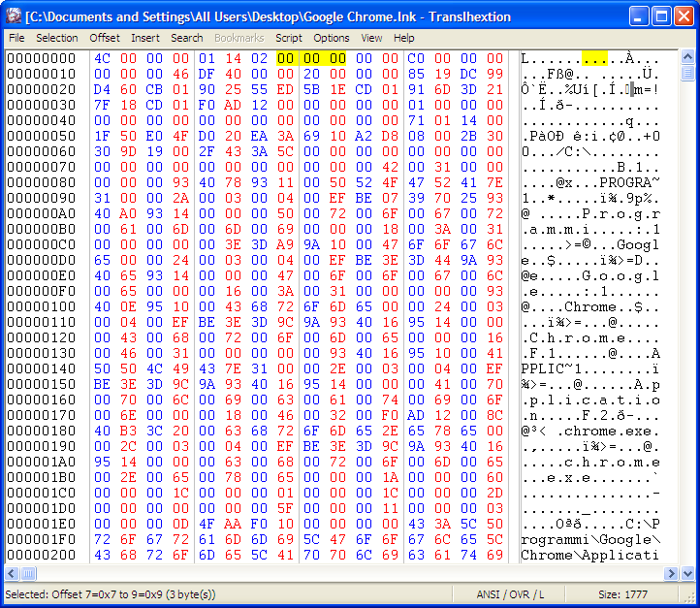This screenshot has height=608, width=700.
Task: Click the vertical scrollbar down arrow
Action: (x=687, y=574)
